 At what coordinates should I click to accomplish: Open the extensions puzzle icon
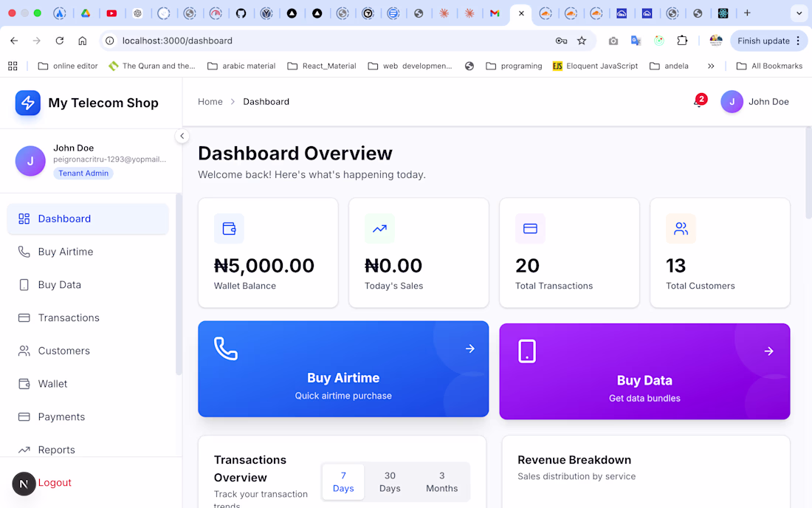pos(682,41)
